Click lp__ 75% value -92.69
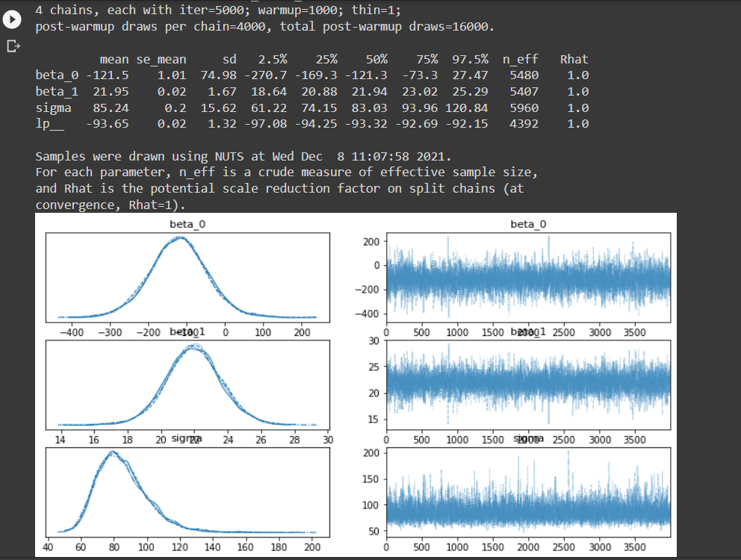The image size is (741, 560). click(416, 124)
